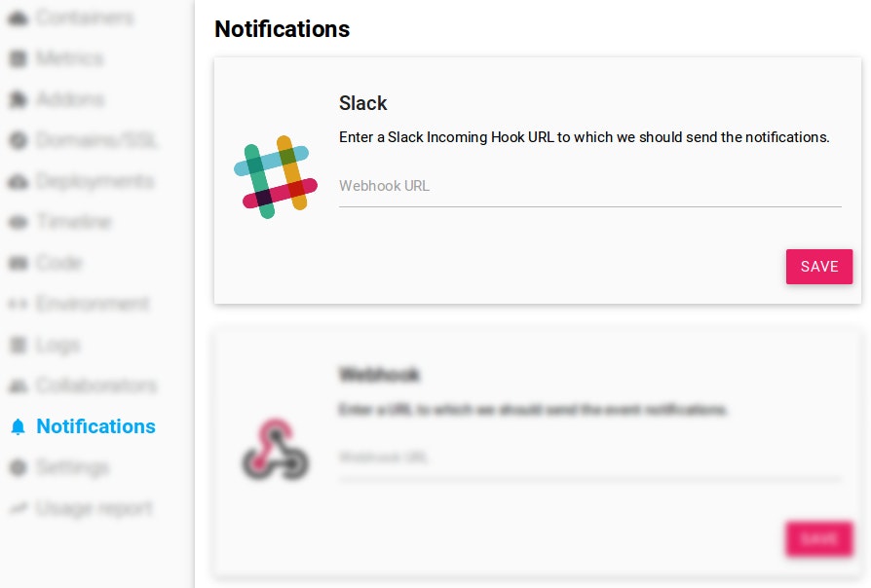Select the Timeline icon
This screenshot has height=588, width=871.
click(19, 222)
